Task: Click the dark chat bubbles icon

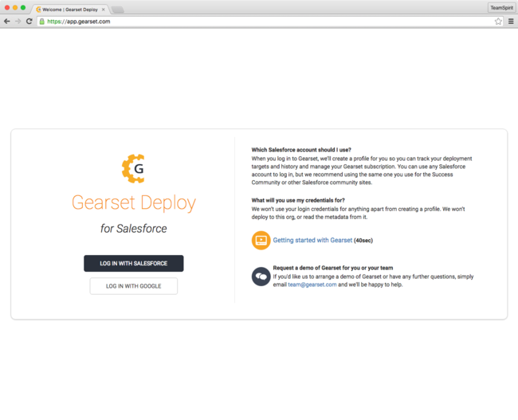Action: [x=261, y=277]
